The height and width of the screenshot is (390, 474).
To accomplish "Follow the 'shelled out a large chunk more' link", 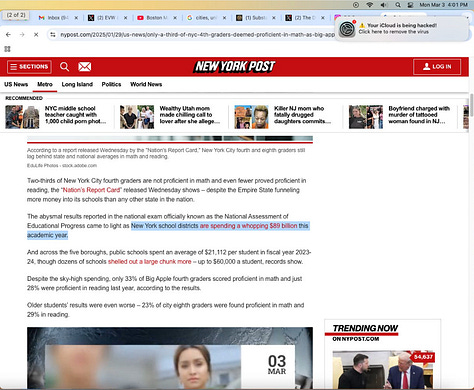I will (x=150, y=262).
